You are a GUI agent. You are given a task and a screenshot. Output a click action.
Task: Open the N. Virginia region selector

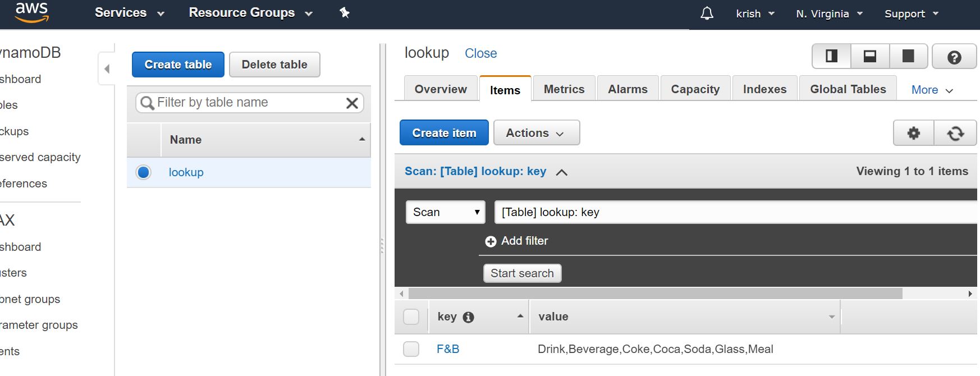point(829,13)
